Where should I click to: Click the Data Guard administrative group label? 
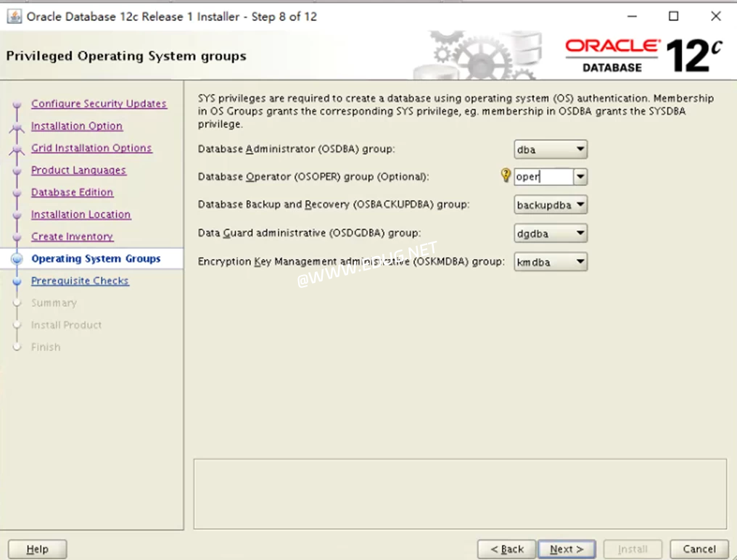[x=309, y=234]
